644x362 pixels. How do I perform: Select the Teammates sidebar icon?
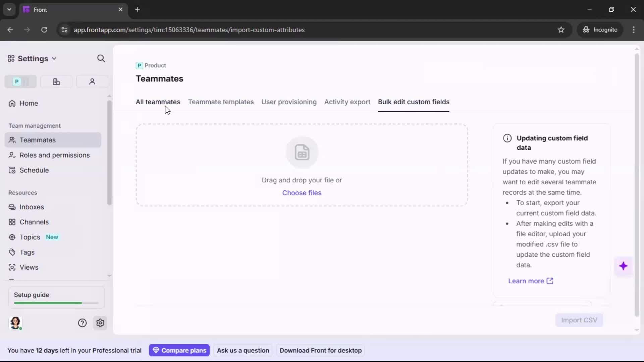pos(12,140)
